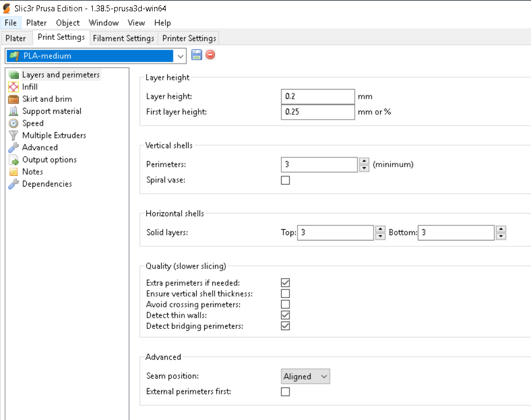The width and height of the screenshot is (531, 420).
Task: Decrease Perimeters with down arrow
Action: click(364, 168)
